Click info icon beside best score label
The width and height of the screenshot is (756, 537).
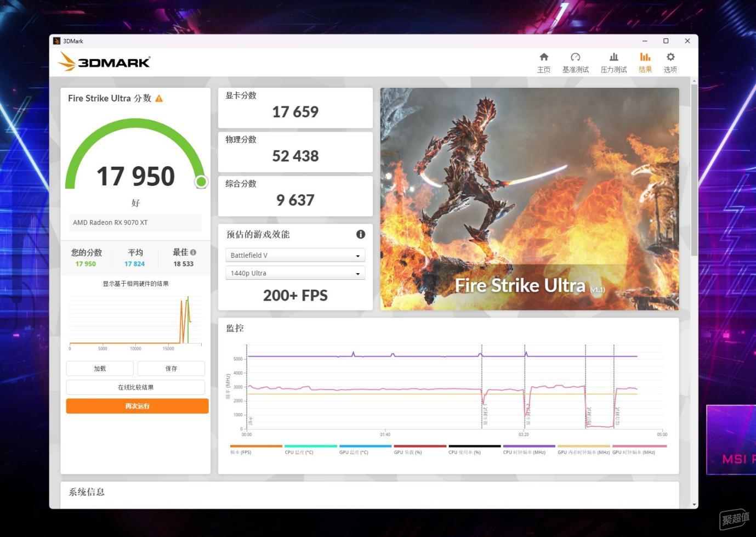[193, 252]
